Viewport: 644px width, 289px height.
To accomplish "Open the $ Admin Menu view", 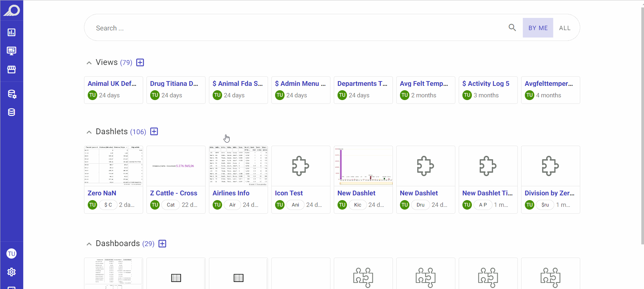I will pos(301,90).
